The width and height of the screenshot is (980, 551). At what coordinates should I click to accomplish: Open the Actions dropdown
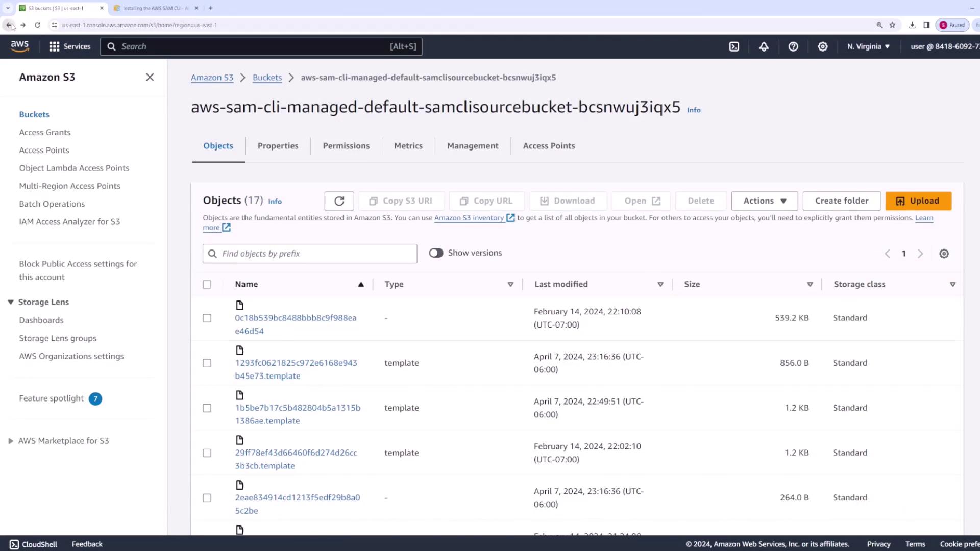(765, 201)
